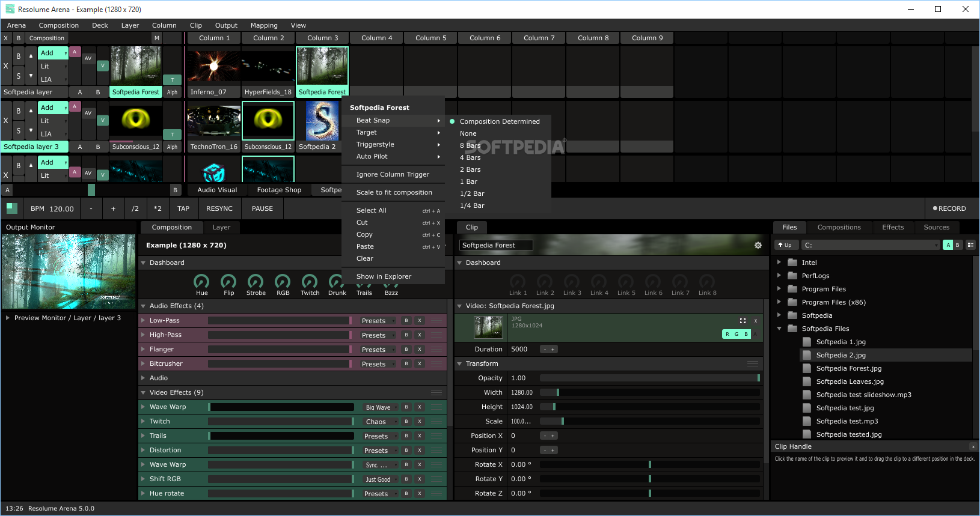This screenshot has height=516, width=980.
Task: Toggle Bypass B on Softpedia layer
Action: (x=19, y=56)
